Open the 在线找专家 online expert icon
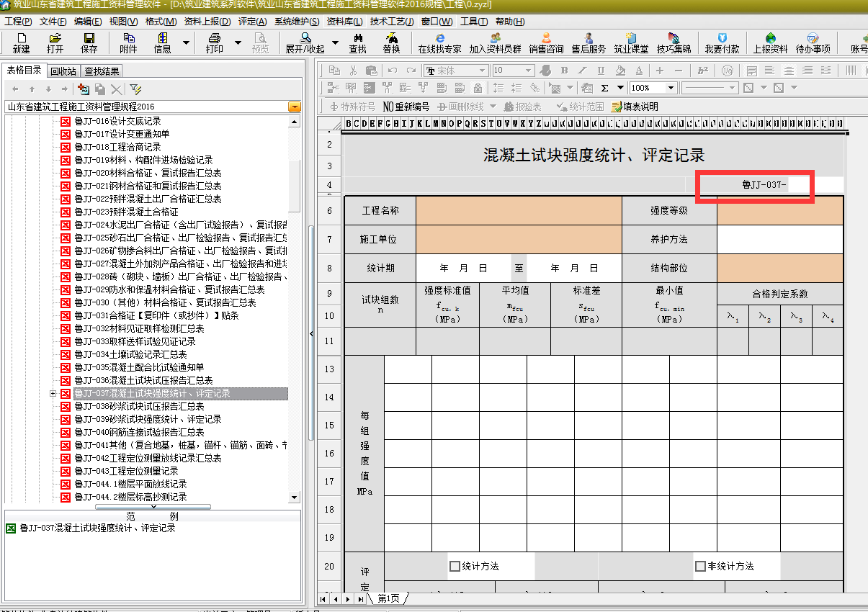Image resolution: width=868 pixels, height=612 pixels. pyautogui.click(x=439, y=42)
